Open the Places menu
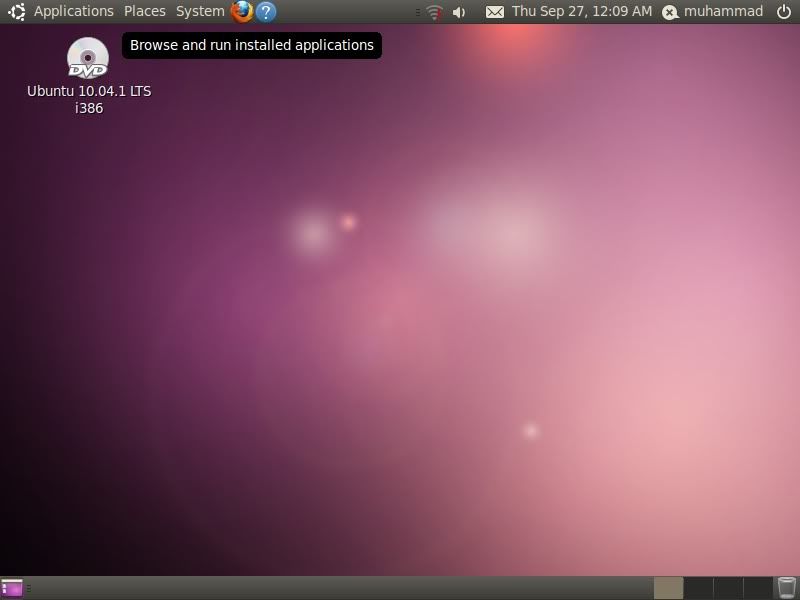The height and width of the screenshot is (600, 800). pos(145,12)
